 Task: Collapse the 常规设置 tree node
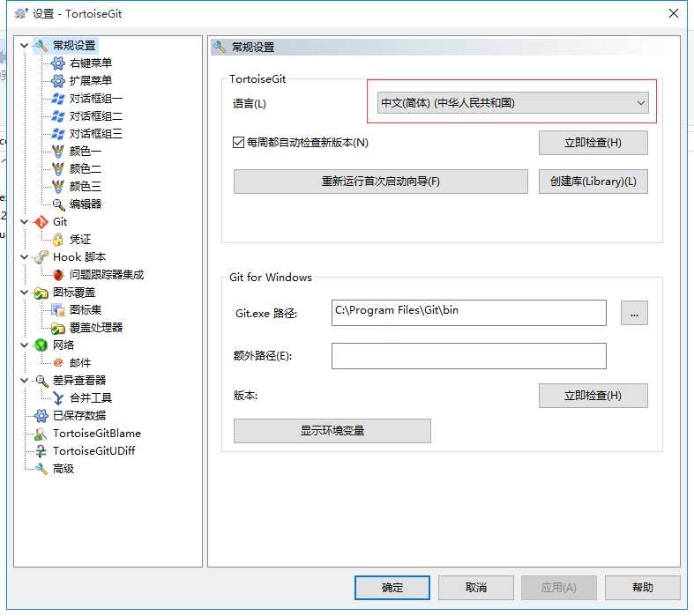coord(25,45)
